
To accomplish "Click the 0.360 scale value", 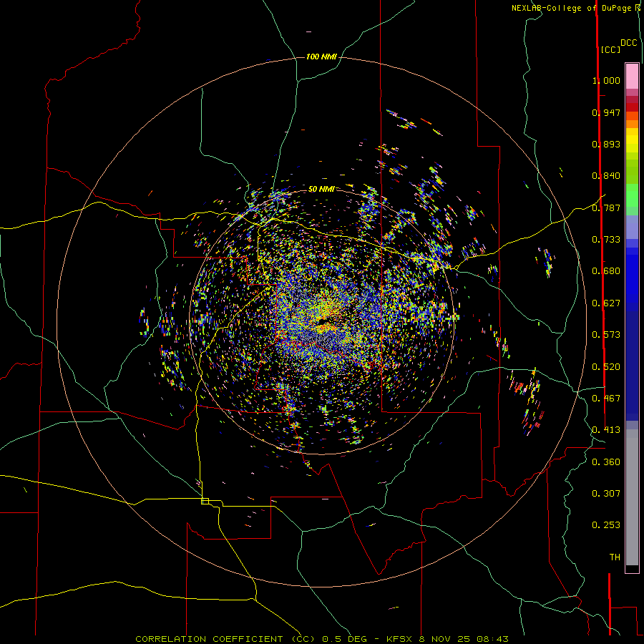I will click(x=606, y=462).
